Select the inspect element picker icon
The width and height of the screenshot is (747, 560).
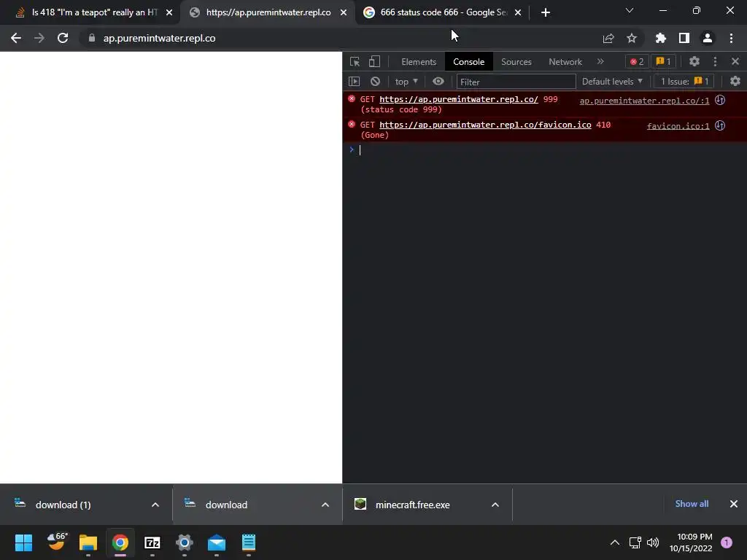click(x=355, y=61)
